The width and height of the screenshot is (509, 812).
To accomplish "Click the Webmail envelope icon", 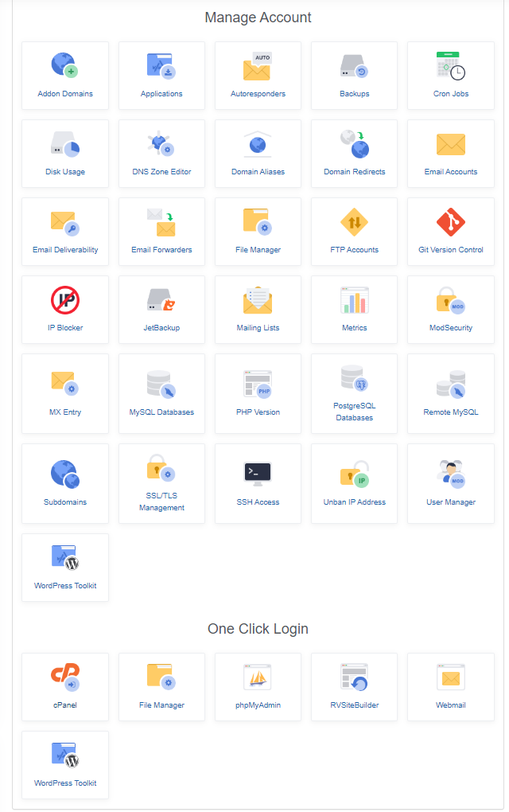I will (451, 677).
